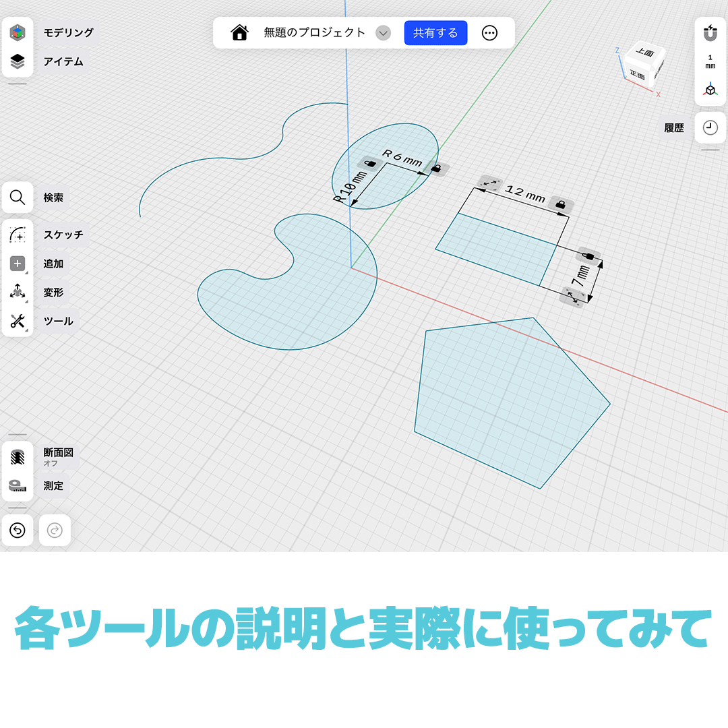
Task: Click the home icon in the title bar
Action: click(240, 32)
